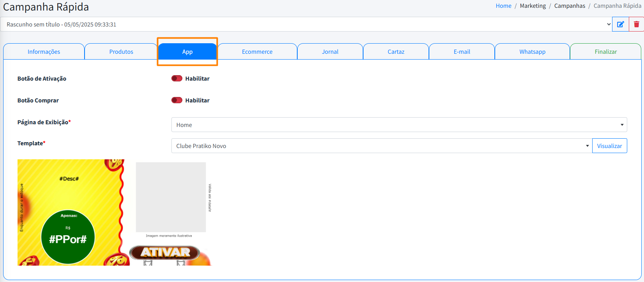Click the Visualizar button
This screenshot has width=644, height=282.
(x=609, y=146)
